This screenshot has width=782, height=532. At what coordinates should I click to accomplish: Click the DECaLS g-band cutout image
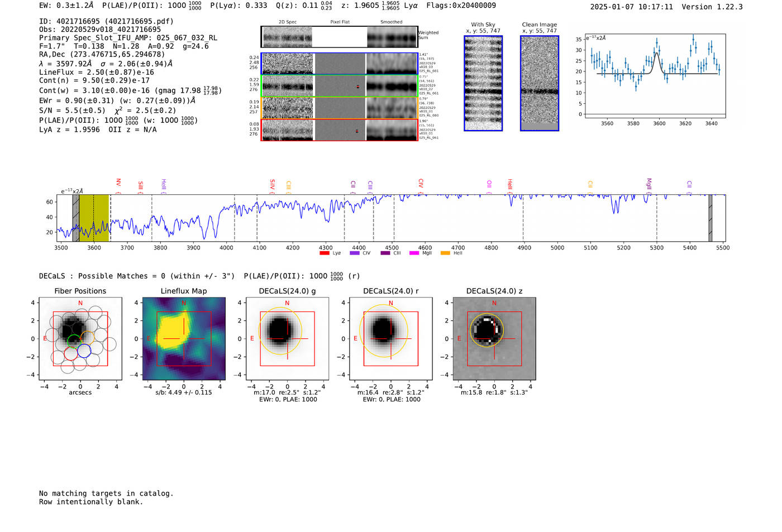coord(287,339)
